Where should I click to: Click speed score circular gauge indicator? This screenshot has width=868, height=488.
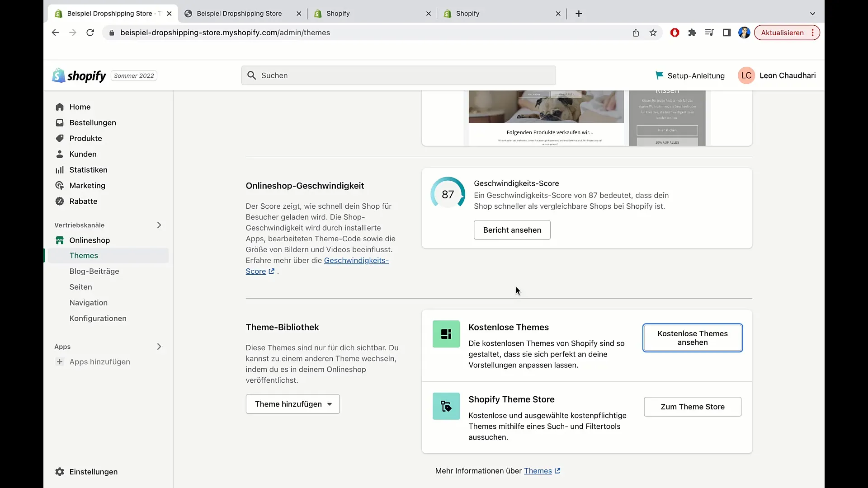tap(447, 194)
